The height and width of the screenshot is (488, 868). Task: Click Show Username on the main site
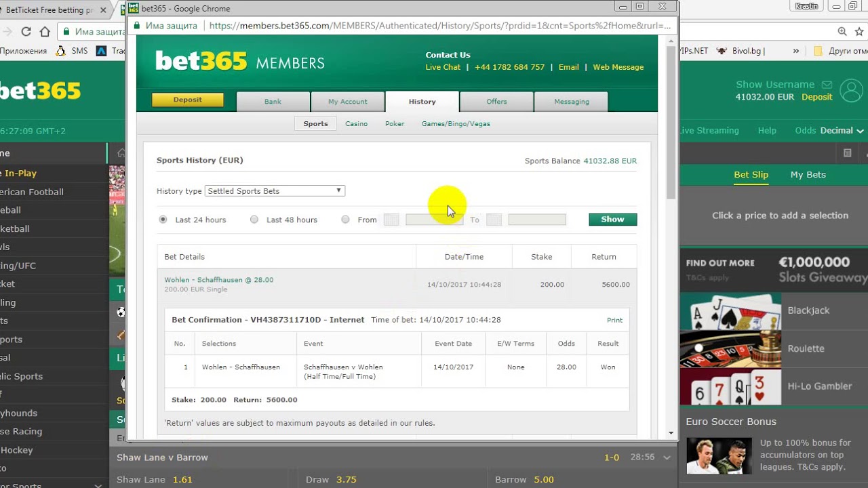[775, 85]
